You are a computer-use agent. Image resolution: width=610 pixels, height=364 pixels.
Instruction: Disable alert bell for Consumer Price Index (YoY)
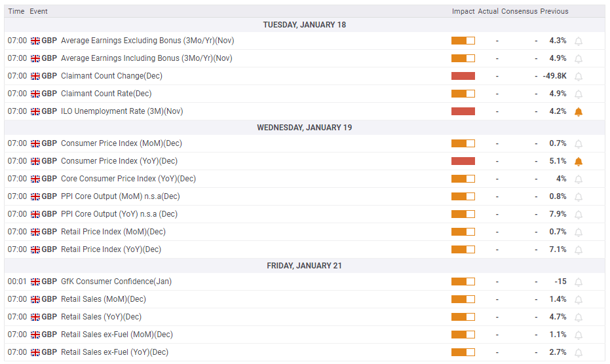coord(578,162)
